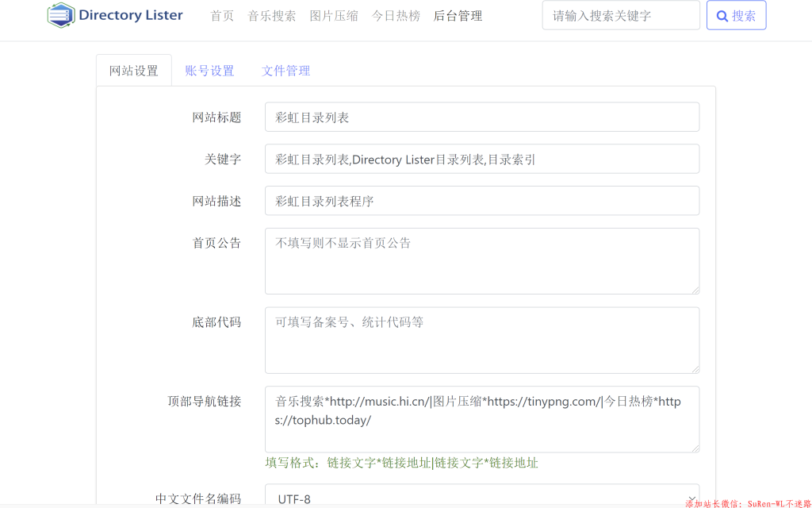Click the 顶部导航链接 textarea
This screenshot has width=812, height=508.
coord(482,419)
